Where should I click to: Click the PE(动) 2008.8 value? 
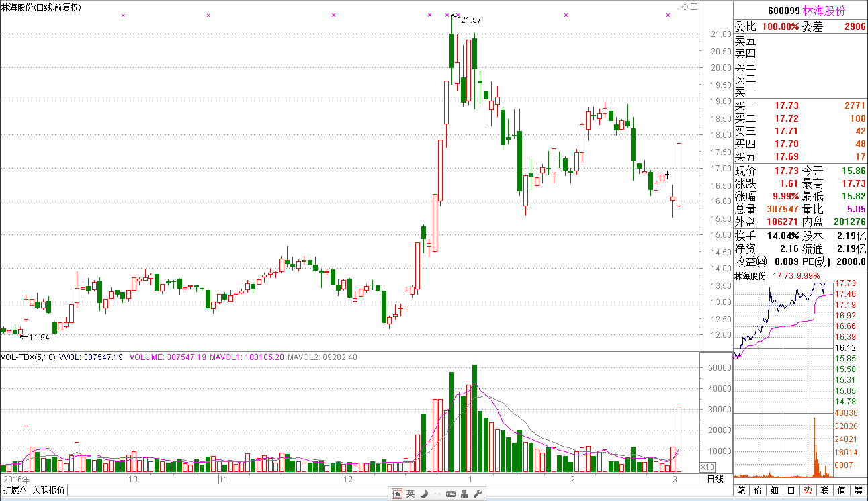(851, 261)
